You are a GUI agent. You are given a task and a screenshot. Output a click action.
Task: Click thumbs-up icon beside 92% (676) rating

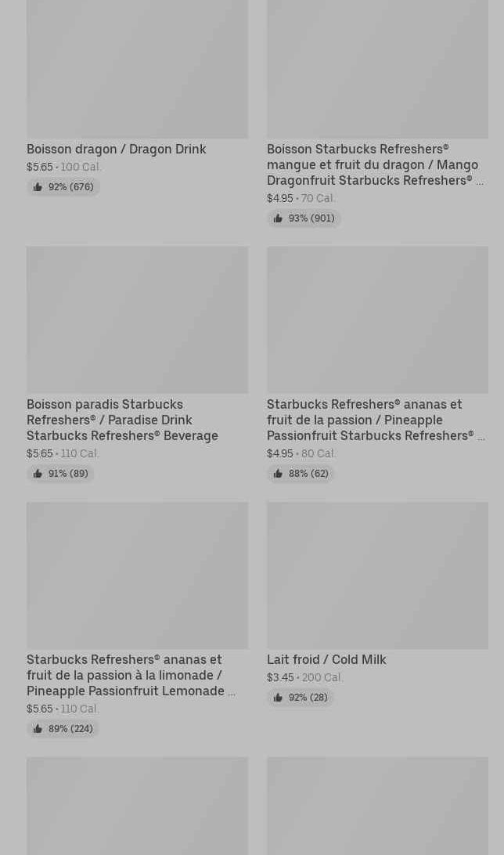(38, 187)
